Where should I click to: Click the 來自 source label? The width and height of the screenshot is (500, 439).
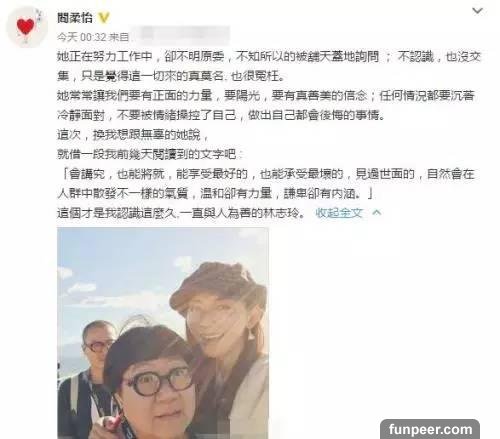tap(119, 37)
